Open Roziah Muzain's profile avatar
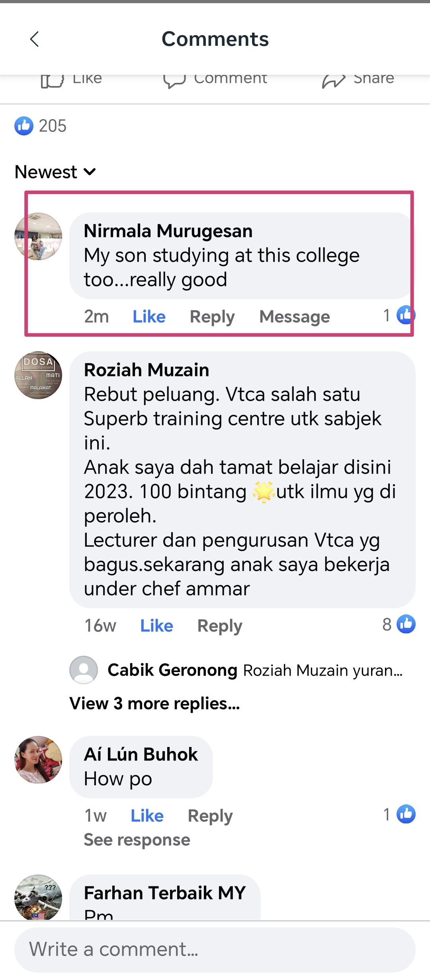Screen dimensions: 430x980 tap(38, 375)
